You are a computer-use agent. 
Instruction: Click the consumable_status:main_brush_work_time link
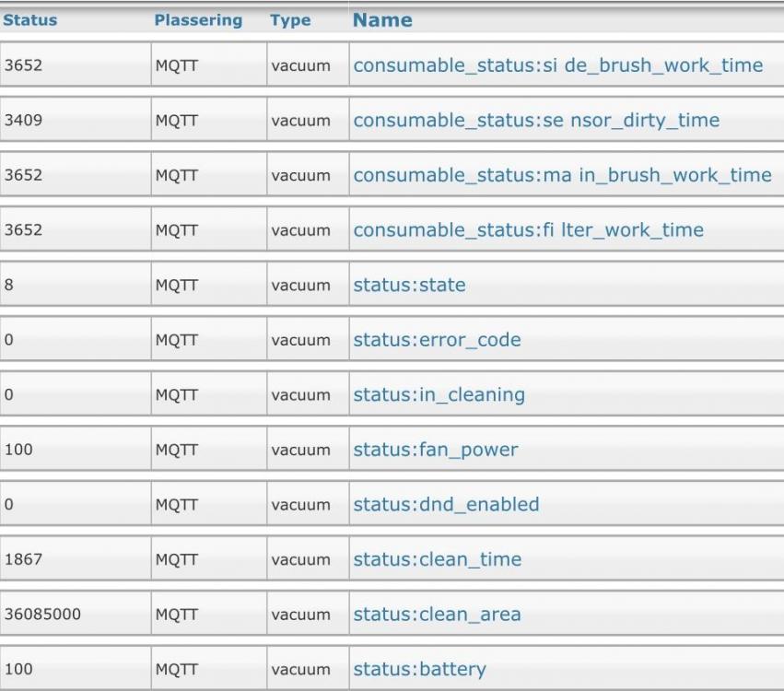point(562,175)
